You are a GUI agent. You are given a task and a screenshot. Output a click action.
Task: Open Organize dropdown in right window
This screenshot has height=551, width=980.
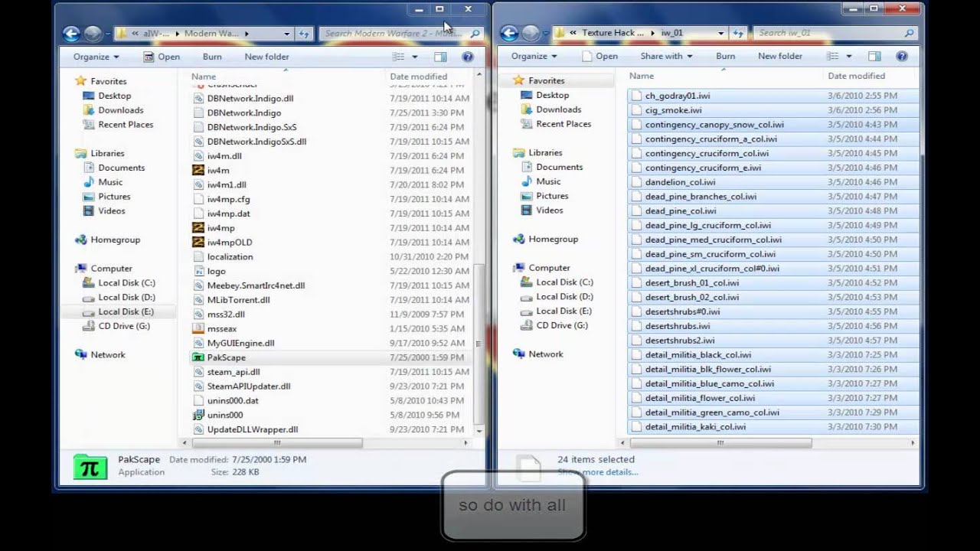(534, 56)
